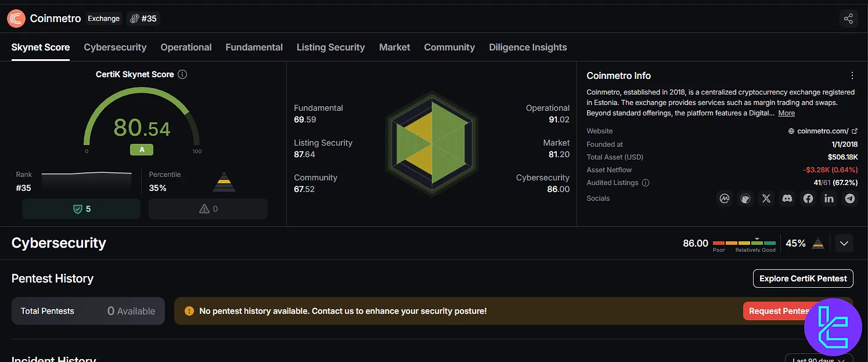This screenshot has width=868, height=362.
Task: Click the Total Asset $506.18K value
Action: tap(843, 157)
